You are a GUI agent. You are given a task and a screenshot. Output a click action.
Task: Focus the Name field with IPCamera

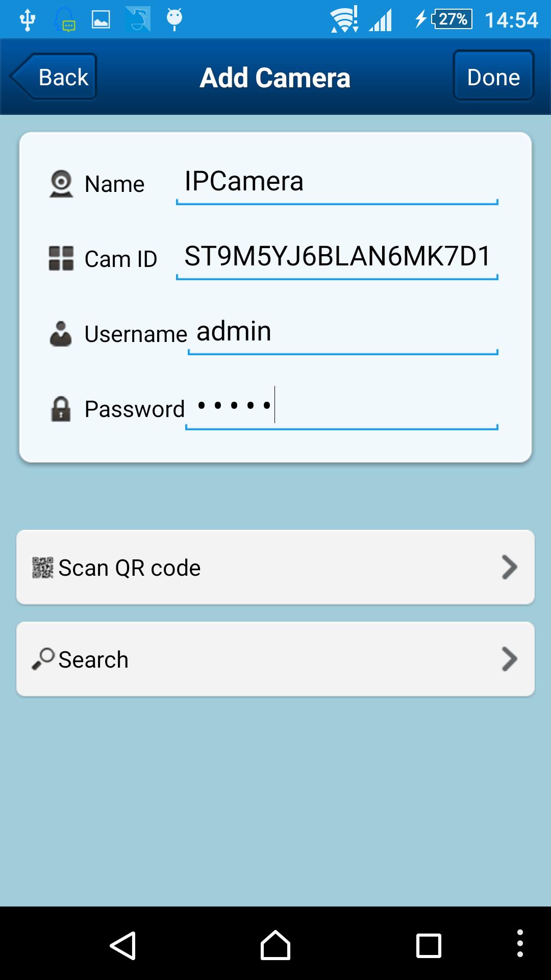coord(337,184)
